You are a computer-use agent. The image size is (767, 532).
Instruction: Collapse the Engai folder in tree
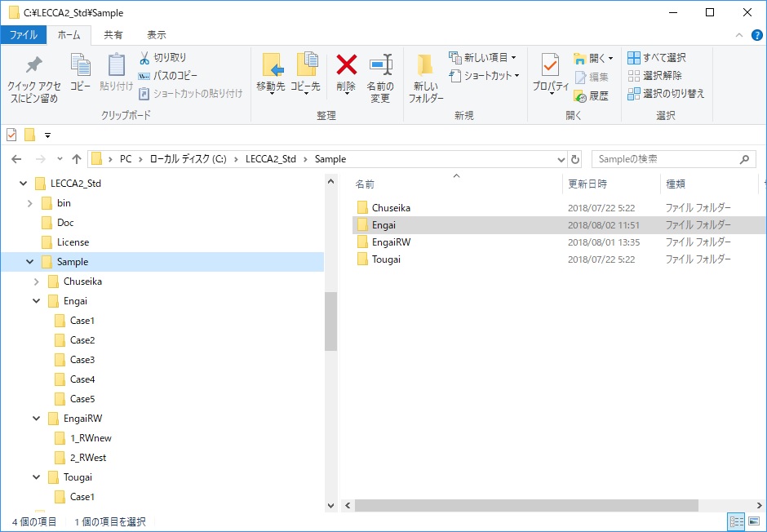(37, 301)
